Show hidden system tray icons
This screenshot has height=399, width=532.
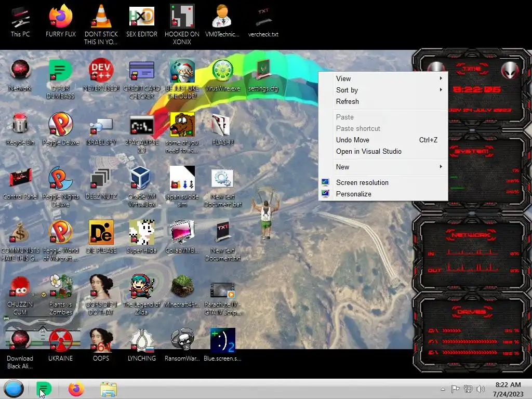click(x=443, y=389)
